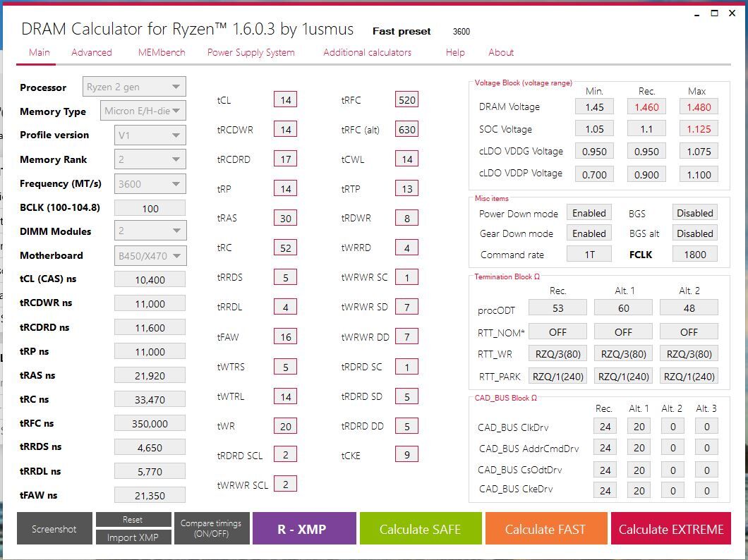Open the Advanced tab
This screenshot has height=560, width=748.
[x=92, y=52]
